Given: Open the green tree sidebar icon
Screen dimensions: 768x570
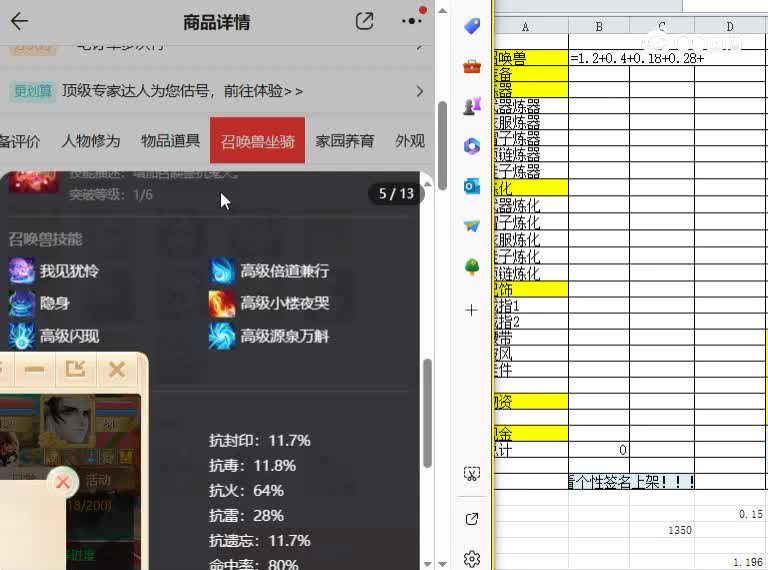Looking at the screenshot, I should click(x=472, y=267).
